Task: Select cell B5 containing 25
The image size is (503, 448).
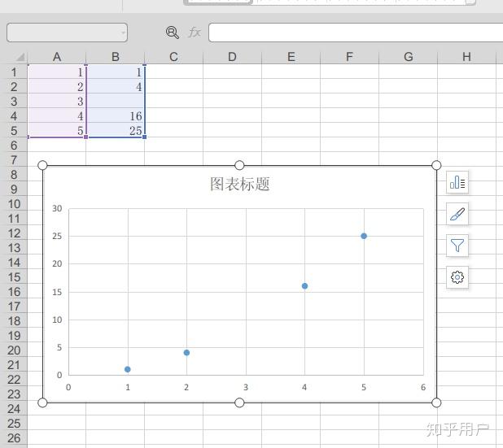Action: point(116,130)
